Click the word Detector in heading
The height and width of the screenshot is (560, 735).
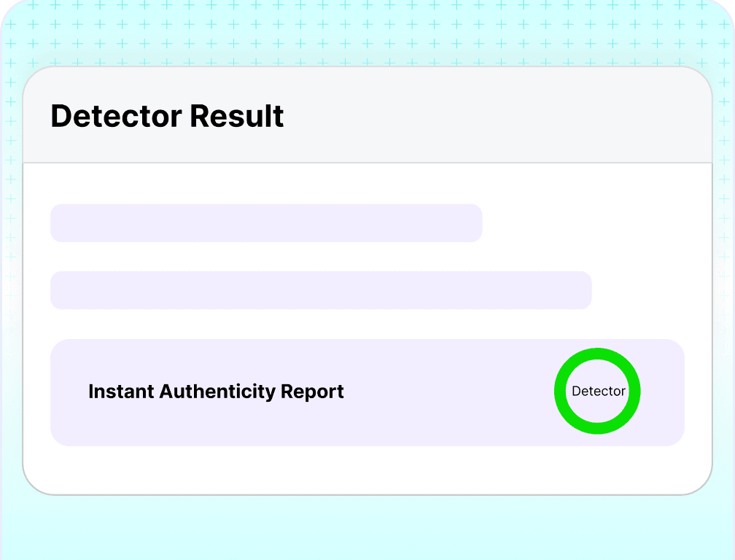(x=116, y=116)
